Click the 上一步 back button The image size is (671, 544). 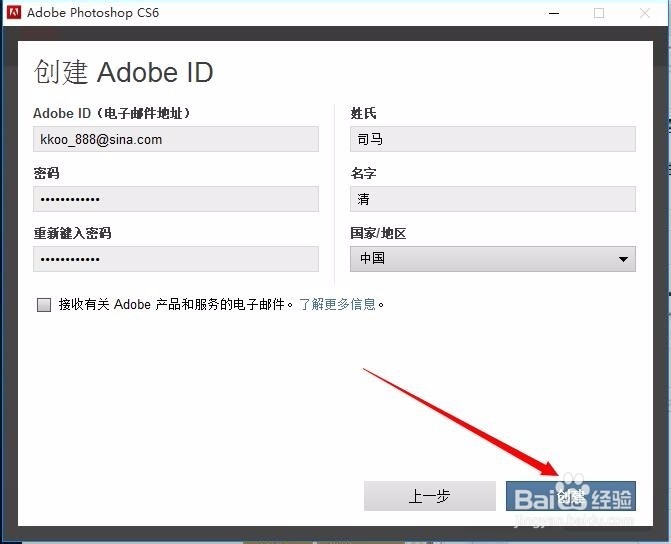[x=430, y=496]
